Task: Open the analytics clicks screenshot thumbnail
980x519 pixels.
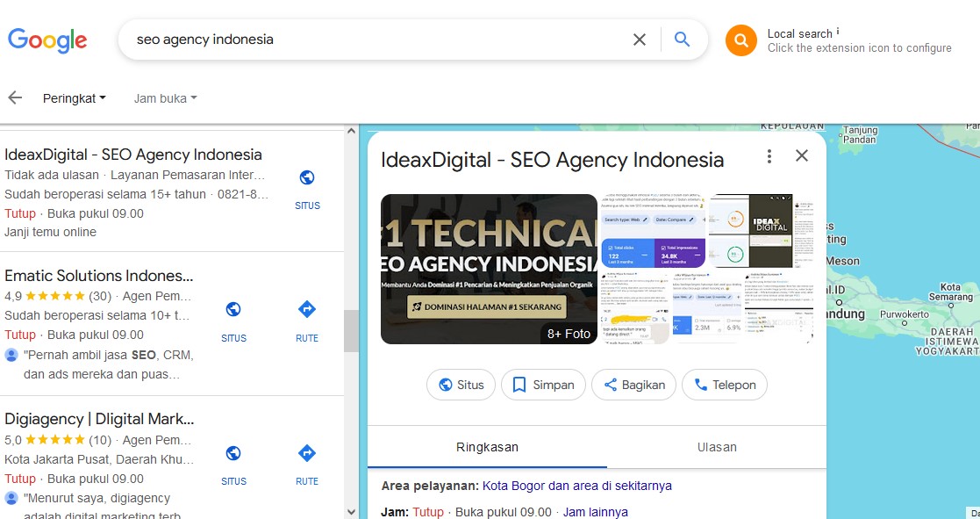Action: coord(653,231)
